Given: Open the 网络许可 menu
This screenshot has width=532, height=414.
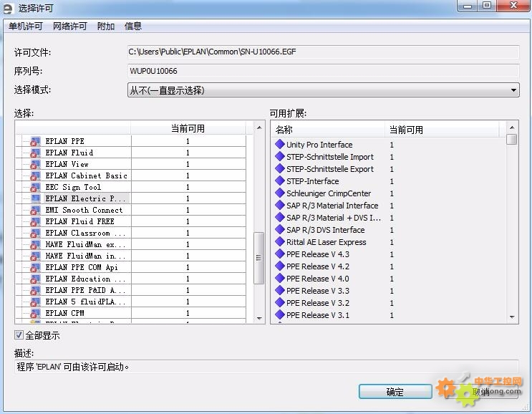Looking at the screenshot, I should pyautogui.click(x=70, y=26).
